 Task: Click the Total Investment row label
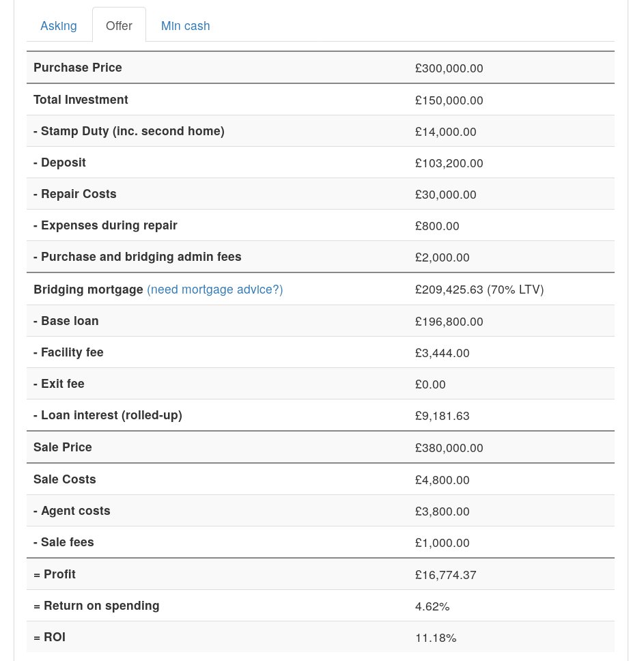point(81,100)
